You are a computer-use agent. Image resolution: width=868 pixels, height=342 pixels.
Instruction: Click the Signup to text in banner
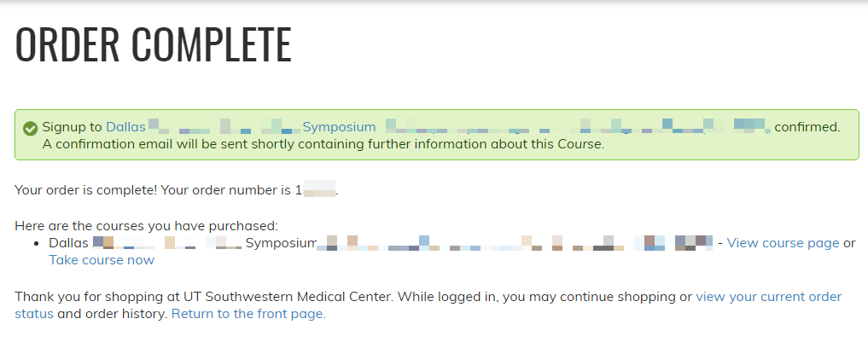[x=72, y=127]
